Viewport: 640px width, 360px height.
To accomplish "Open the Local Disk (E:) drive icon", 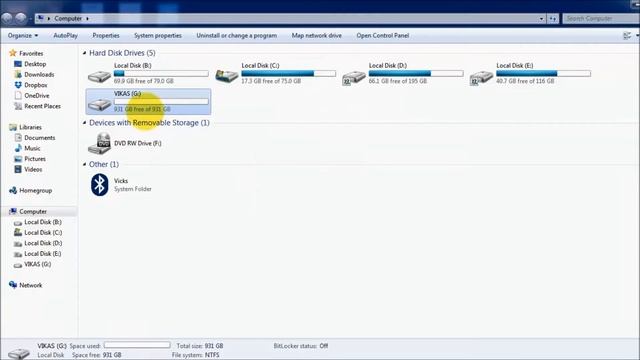I will click(481, 77).
